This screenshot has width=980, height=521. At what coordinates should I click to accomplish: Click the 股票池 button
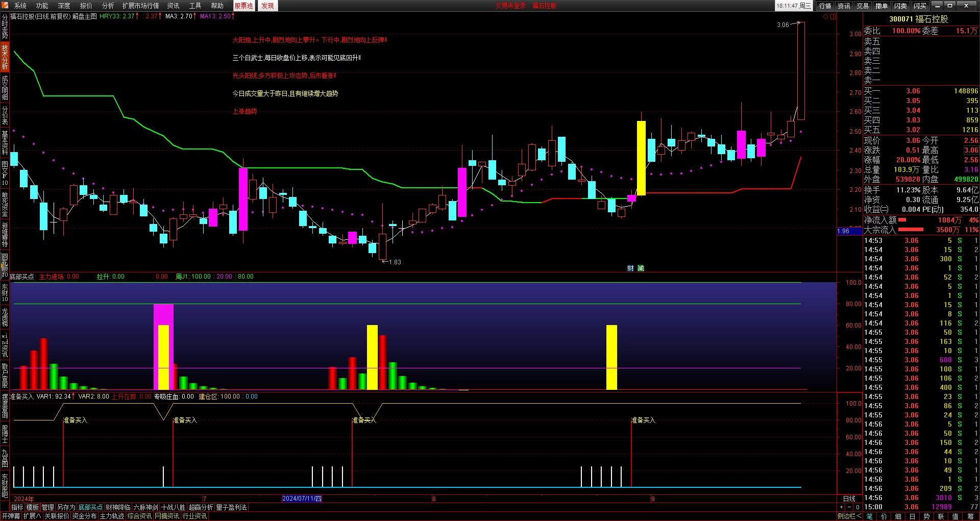point(244,6)
